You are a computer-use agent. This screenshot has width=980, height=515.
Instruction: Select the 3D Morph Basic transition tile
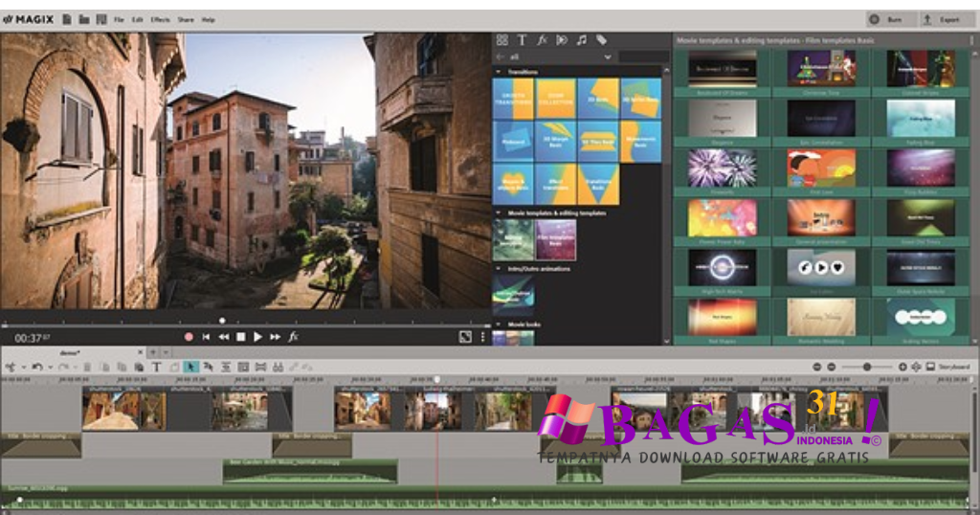(556, 142)
